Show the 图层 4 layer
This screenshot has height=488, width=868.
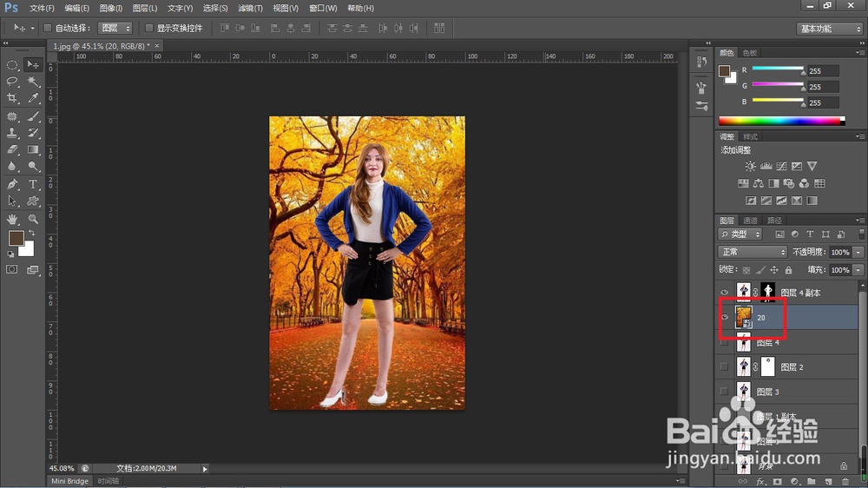pos(724,343)
